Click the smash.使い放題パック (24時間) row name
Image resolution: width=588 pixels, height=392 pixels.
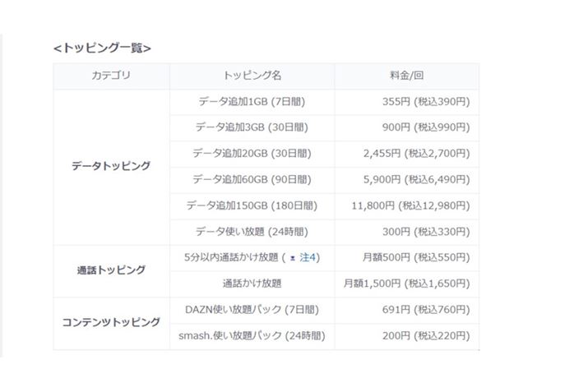point(252,336)
